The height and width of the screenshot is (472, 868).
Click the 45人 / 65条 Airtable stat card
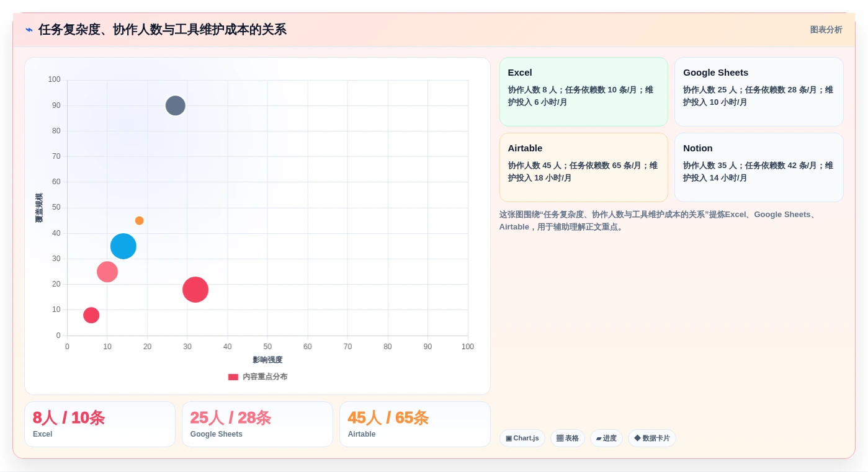[x=415, y=424]
